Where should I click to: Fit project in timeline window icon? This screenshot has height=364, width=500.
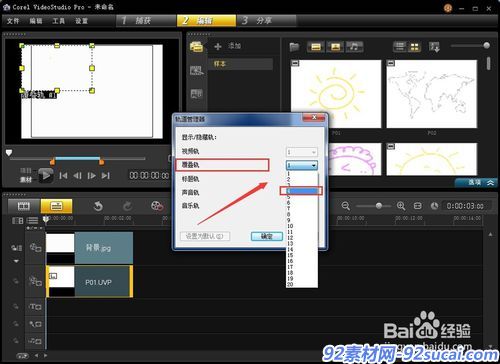(418, 206)
